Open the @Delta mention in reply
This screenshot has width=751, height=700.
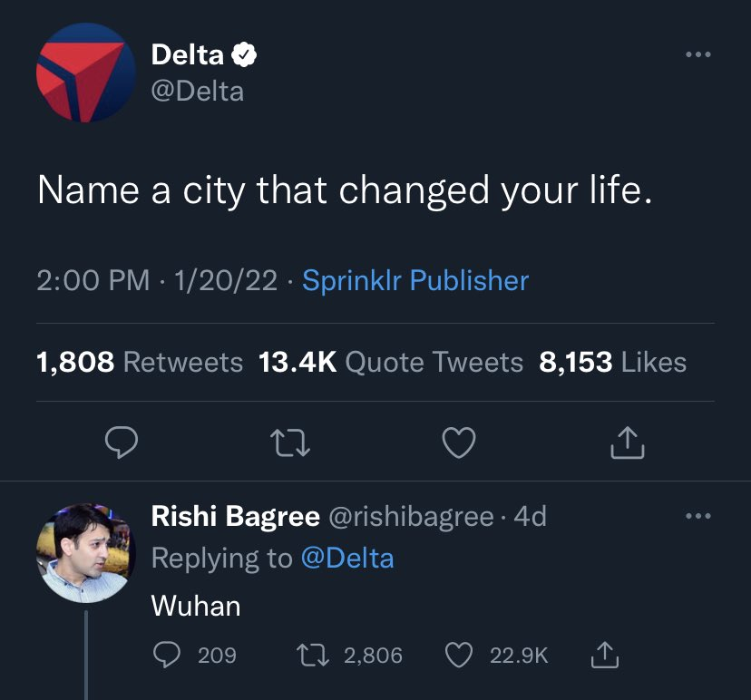click(346, 558)
